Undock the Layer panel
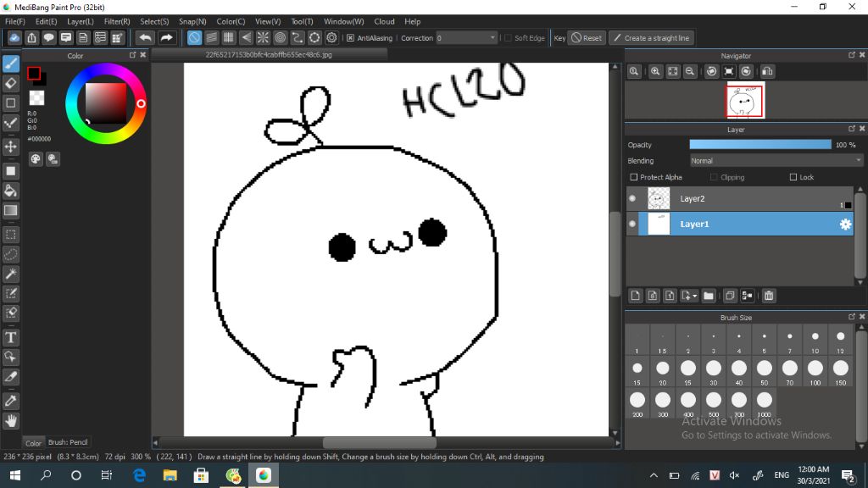The height and width of the screenshot is (488, 868). point(851,129)
